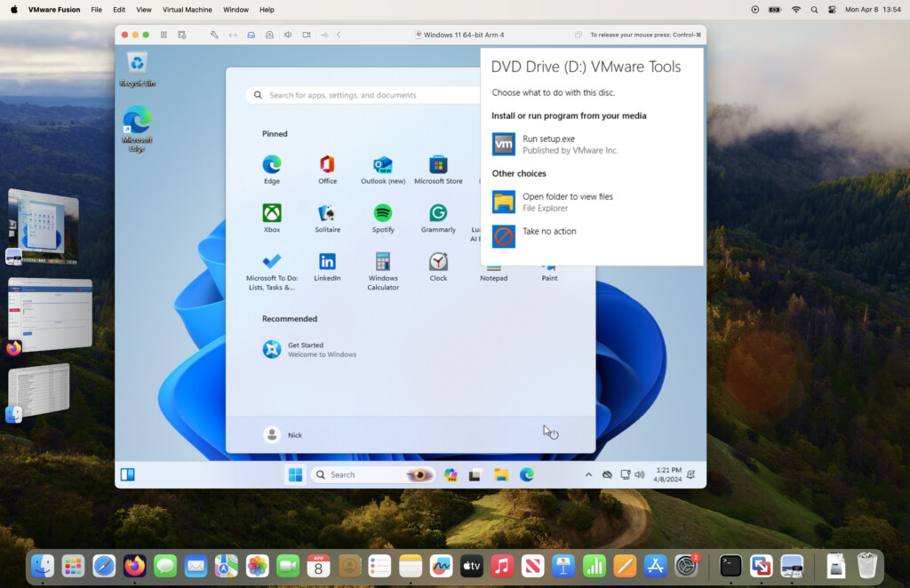Open Copilot icon on Windows taskbar
This screenshot has width=910, height=588.
tap(451, 475)
